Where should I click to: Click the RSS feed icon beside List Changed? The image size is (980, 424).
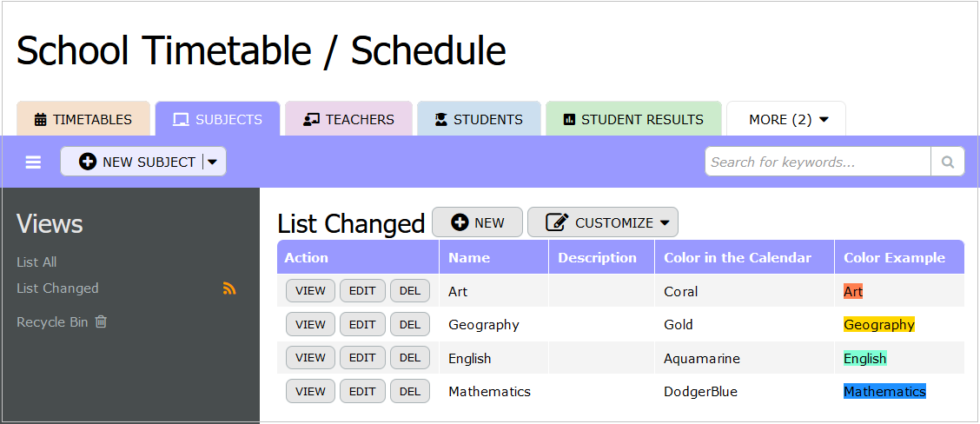(229, 288)
